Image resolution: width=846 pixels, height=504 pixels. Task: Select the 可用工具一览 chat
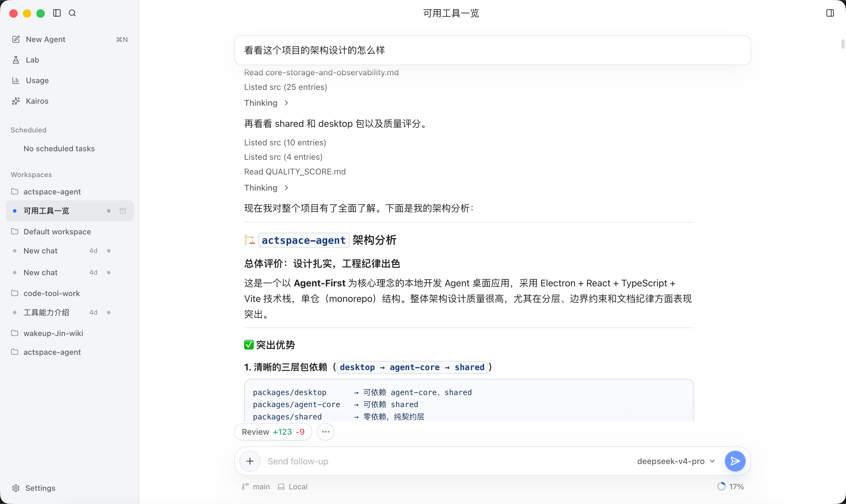tap(70, 211)
